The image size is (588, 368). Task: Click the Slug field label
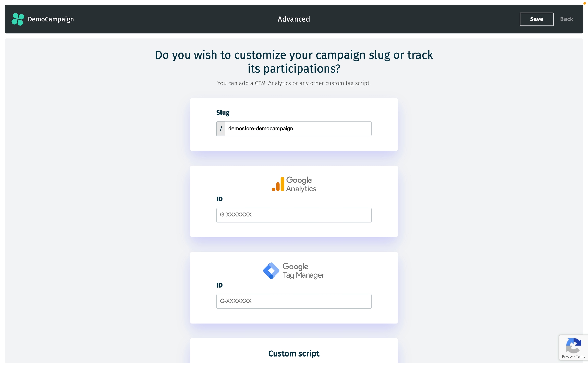coord(223,113)
